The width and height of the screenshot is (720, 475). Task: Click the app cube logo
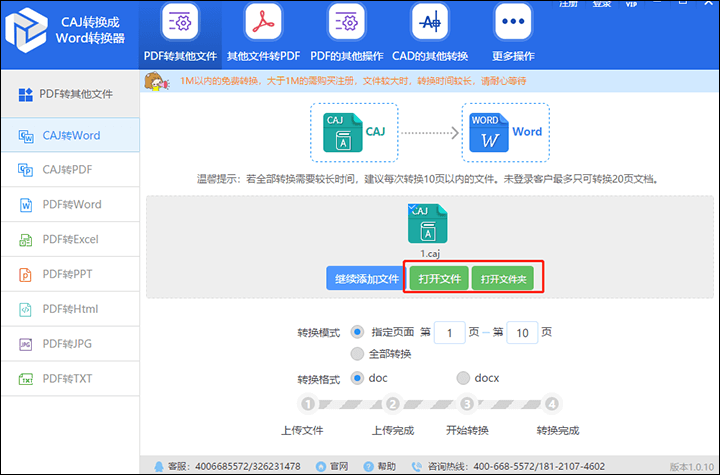click(26, 30)
